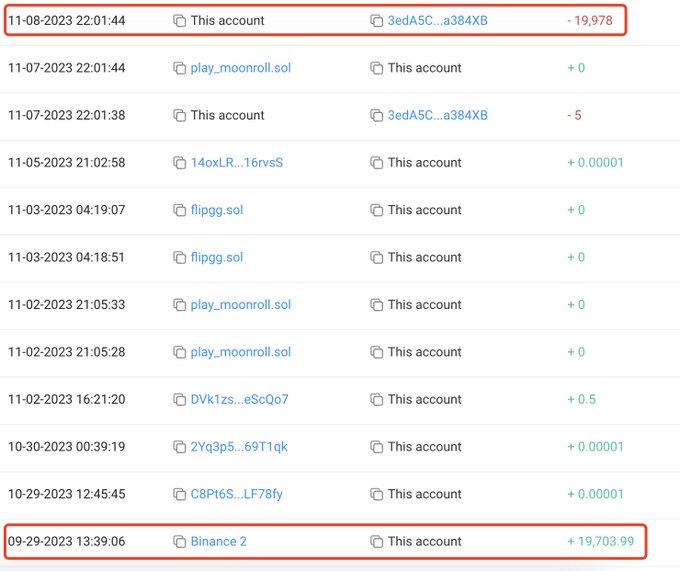Image resolution: width=680 pixels, height=571 pixels.
Task: Copy recipient in 11-02-2023 16:21:20 row
Action: tap(376, 399)
